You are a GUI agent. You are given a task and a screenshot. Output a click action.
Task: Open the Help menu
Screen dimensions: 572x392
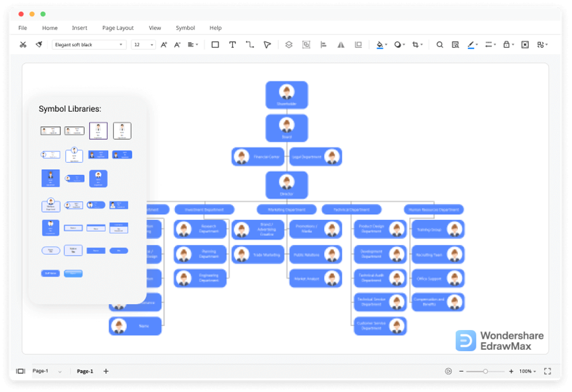[x=215, y=27]
